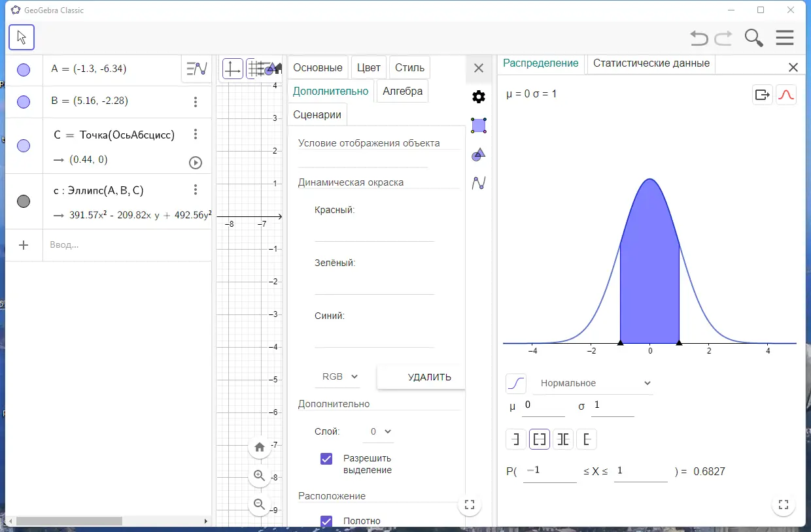Toggle axes display in graphics view

233,68
